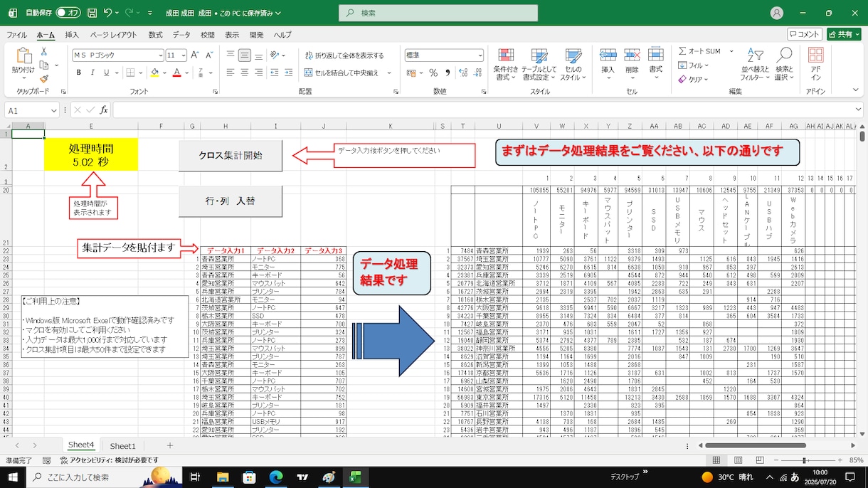Click the Cut scissors icon
The image size is (868, 488).
[44, 52]
